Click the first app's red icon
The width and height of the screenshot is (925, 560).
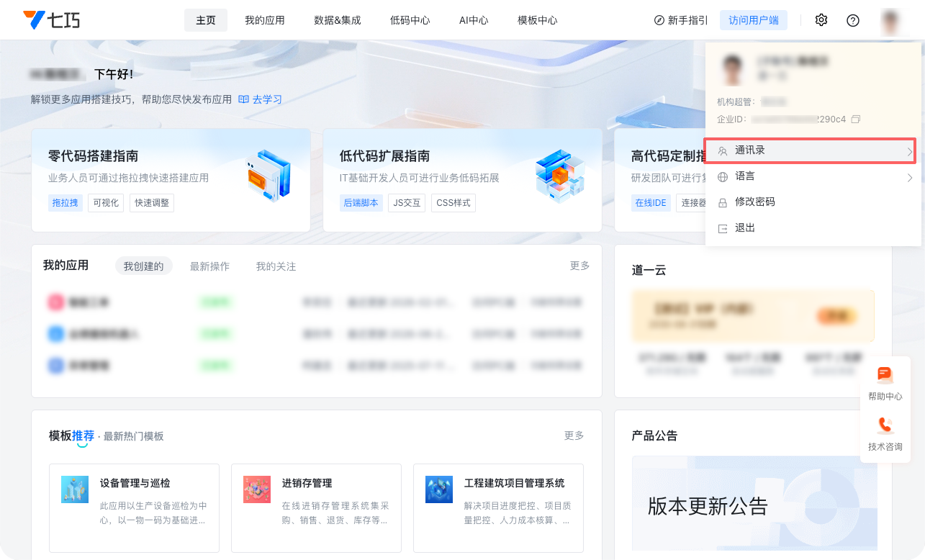tap(56, 302)
